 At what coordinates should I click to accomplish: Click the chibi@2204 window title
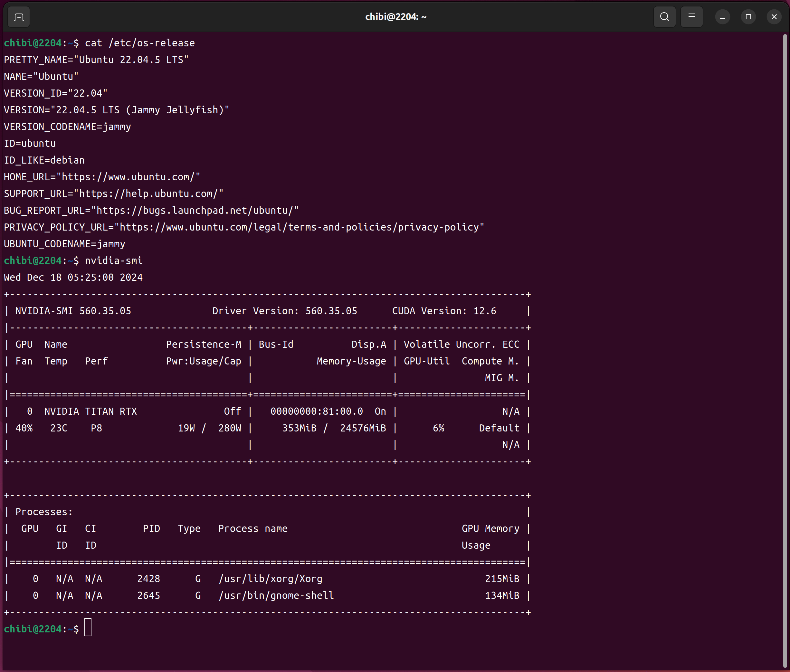tap(395, 17)
